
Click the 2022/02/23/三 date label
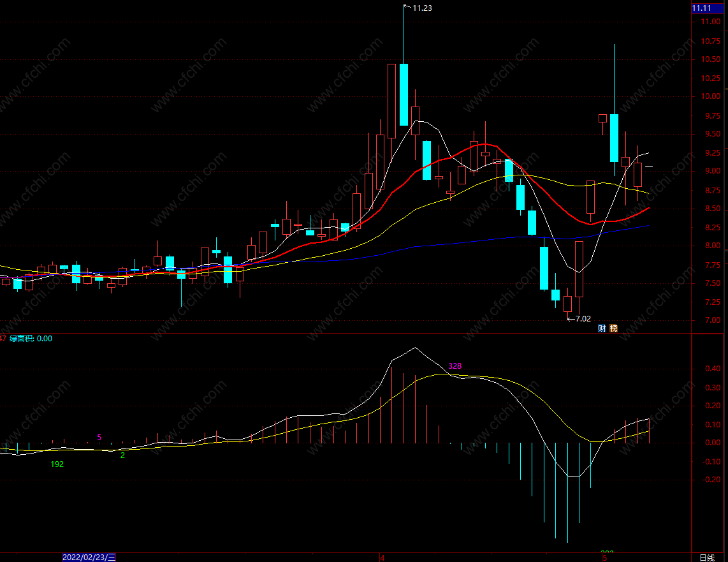point(89,558)
